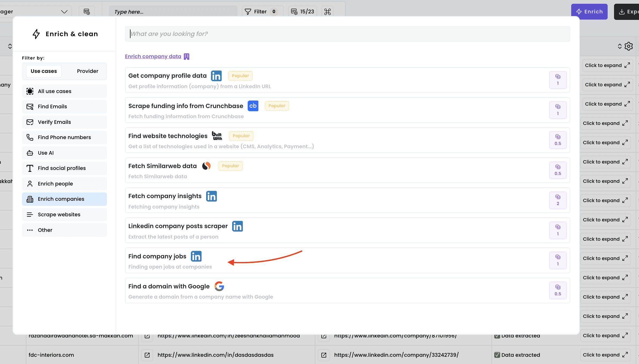
Task: Click the Crunchbase cb icon
Action: pos(253,106)
